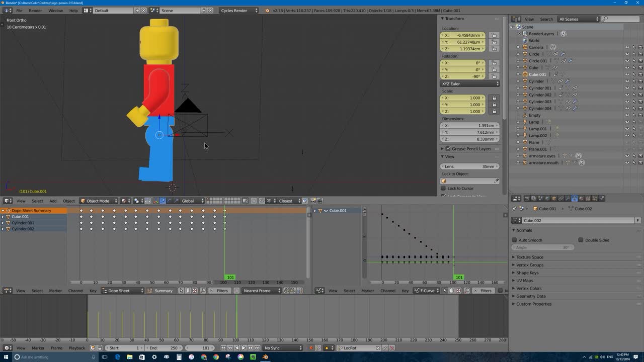
Task: Enable the Double Sided checkbox
Action: pos(581,240)
